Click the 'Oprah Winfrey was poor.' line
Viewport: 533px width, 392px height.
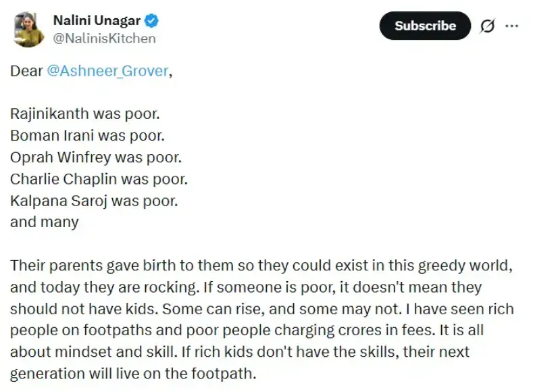96,157
